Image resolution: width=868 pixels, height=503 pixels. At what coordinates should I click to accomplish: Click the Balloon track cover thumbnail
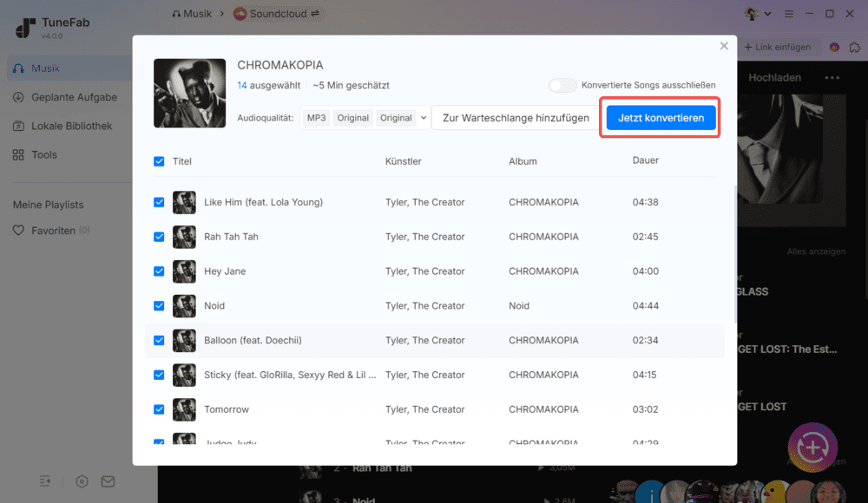point(184,340)
